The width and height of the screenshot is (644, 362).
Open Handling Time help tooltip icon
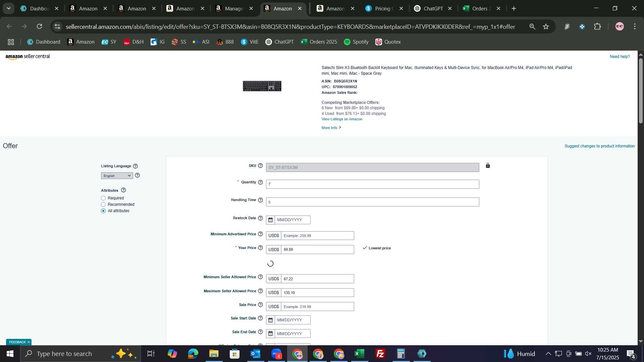[260, 200]
